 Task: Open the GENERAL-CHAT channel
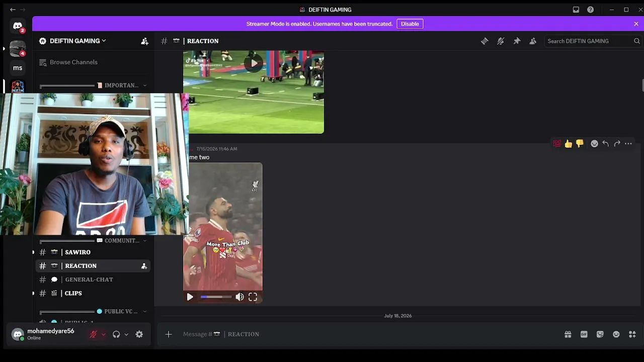pos(94,280)
